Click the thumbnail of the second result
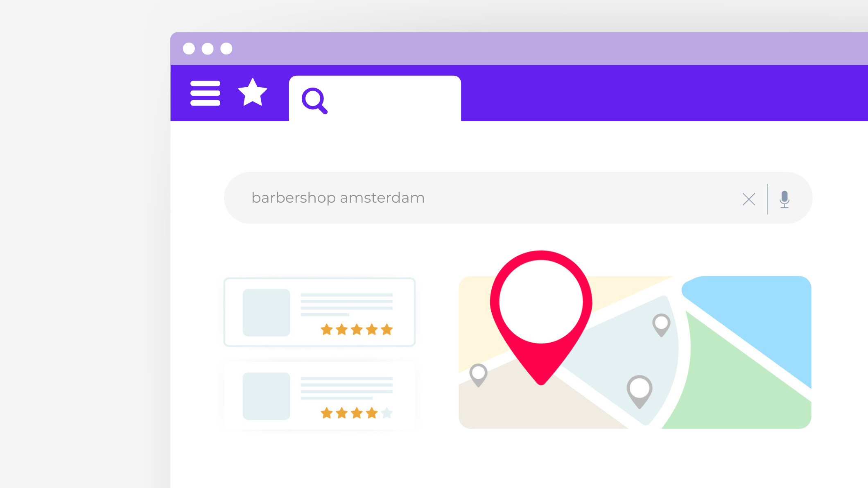Image resolution: width=868 pixels, height=488 pixels. (x=267, y=396)
